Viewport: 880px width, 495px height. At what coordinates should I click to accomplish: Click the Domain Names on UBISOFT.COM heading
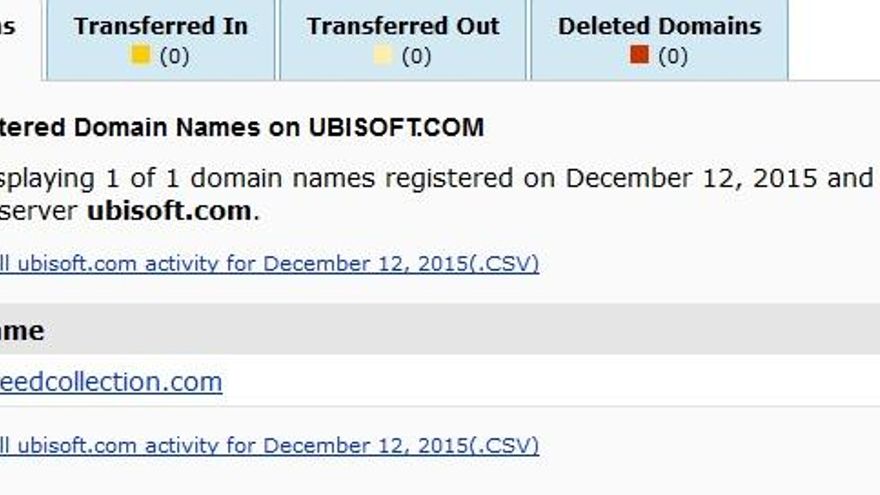(240, 128)
